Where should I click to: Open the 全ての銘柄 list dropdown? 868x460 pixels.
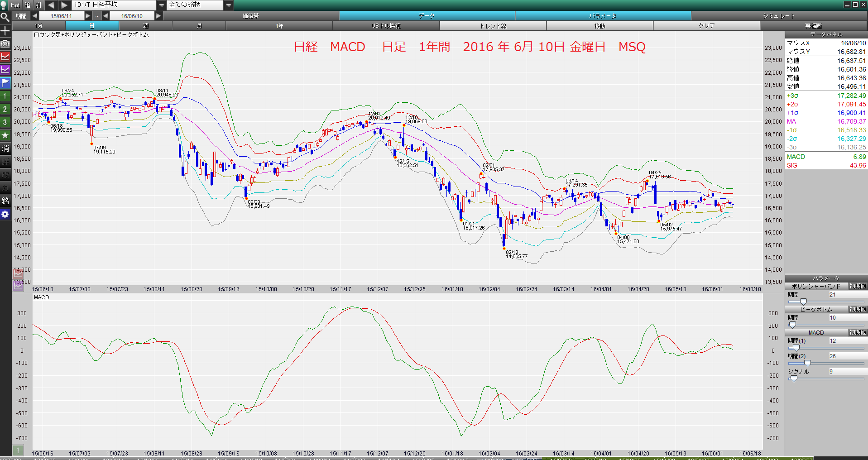pyautogui.click(x=229, y=5)
